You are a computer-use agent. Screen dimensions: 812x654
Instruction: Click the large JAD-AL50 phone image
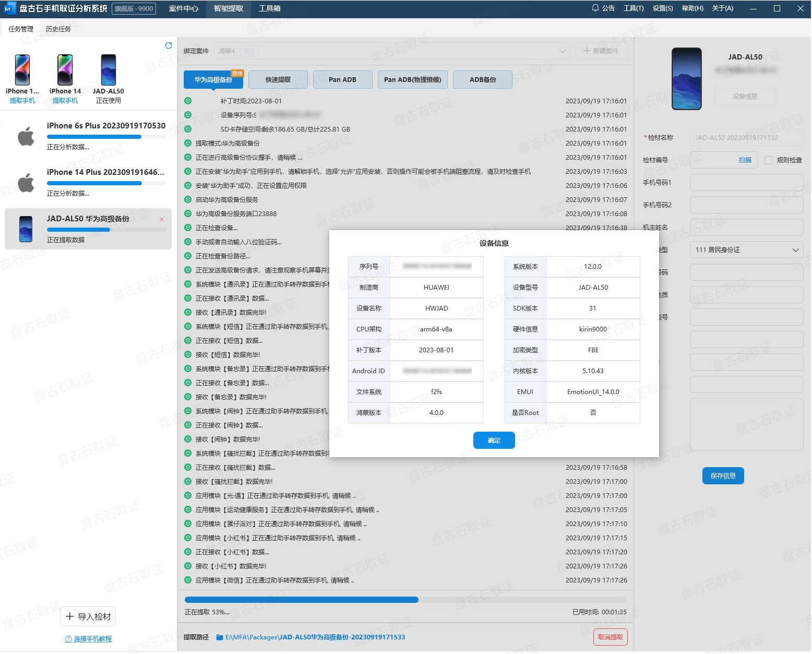click(687, 79)
